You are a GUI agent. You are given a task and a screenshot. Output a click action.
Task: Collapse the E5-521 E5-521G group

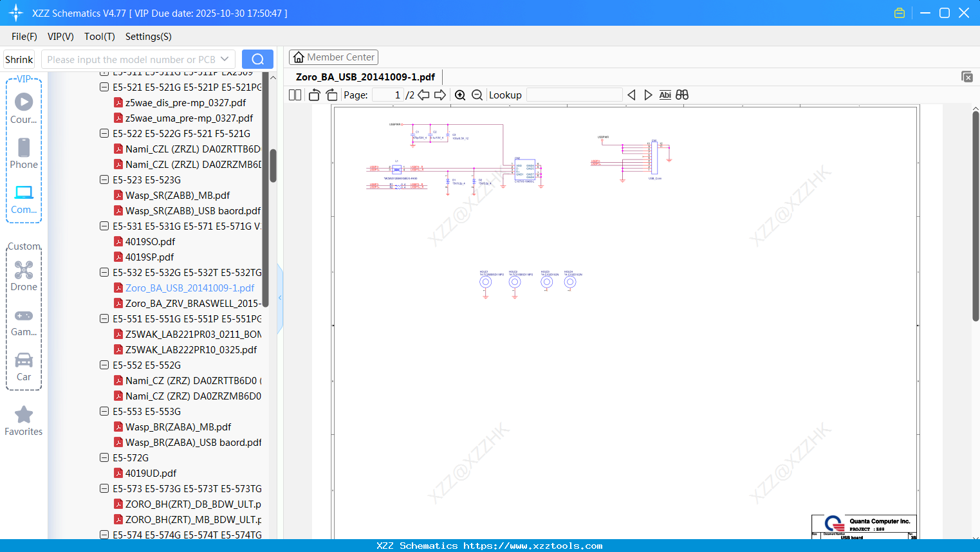click(104, 87)
